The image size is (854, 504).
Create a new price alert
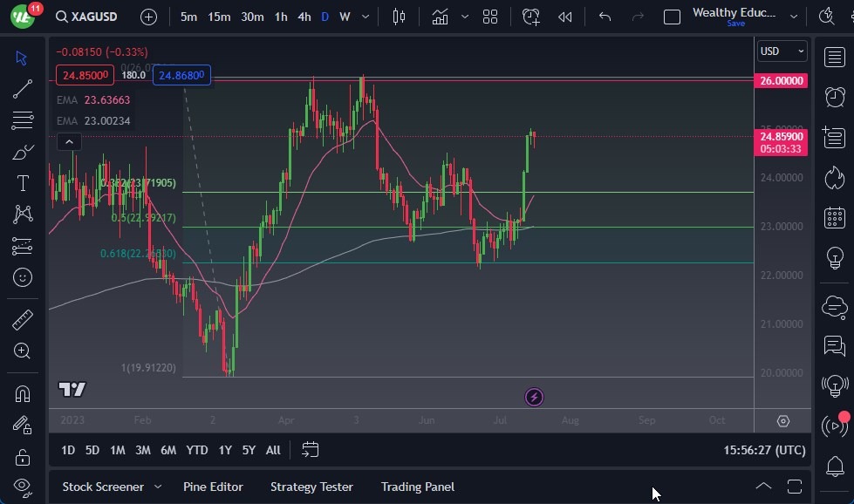click(x=531, y=17)
